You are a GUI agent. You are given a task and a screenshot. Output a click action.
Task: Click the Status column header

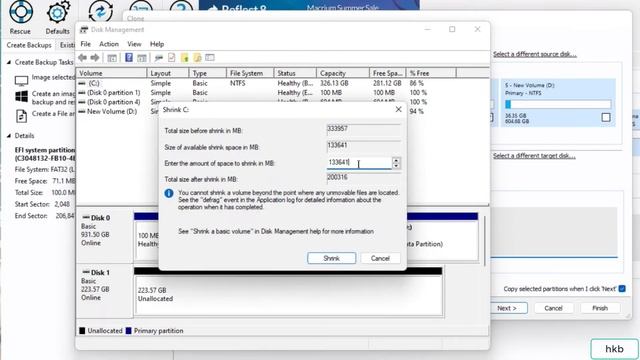295,73
